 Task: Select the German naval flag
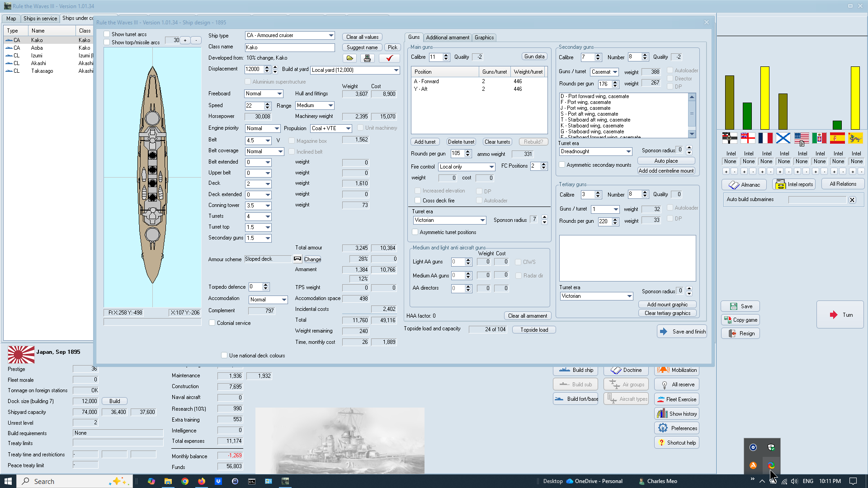click(730, 138)
